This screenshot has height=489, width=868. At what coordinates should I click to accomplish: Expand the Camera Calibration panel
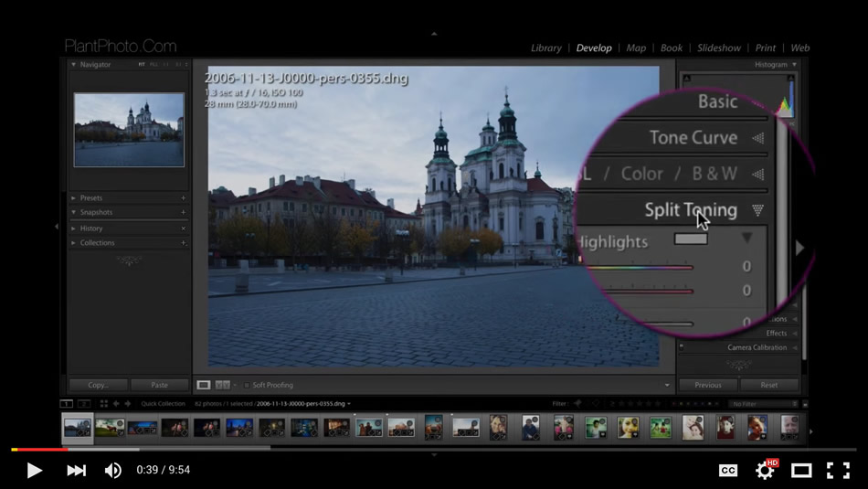pos(795,347)
